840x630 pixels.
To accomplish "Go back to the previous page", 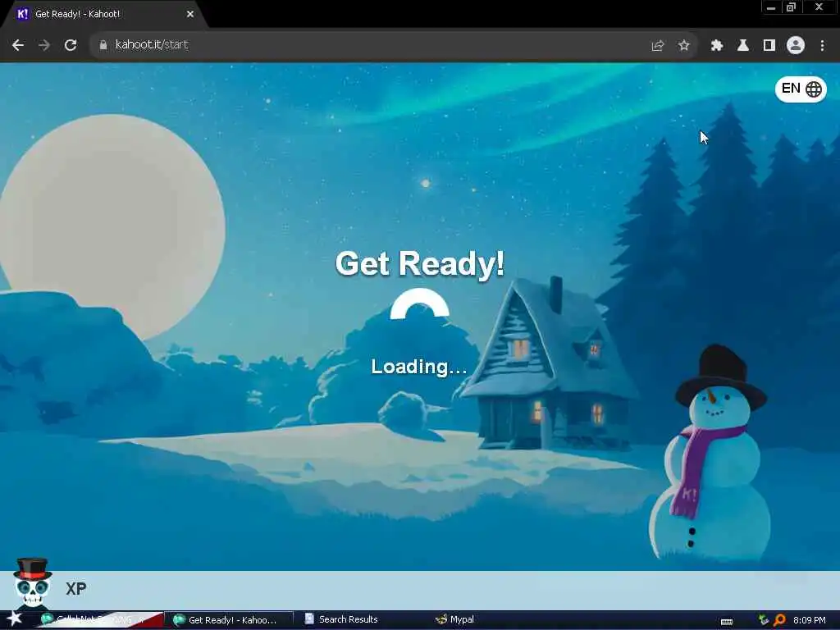I will (18, 45).
